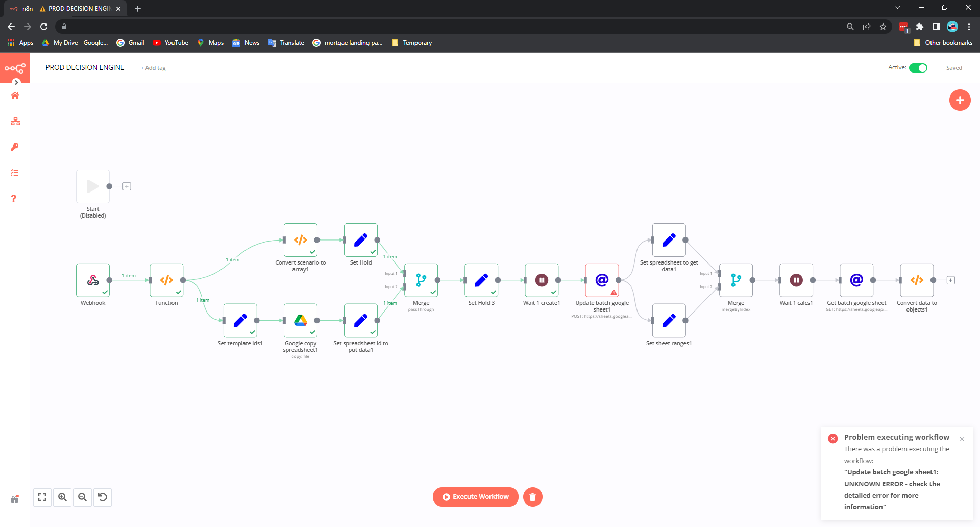980x527 pixels.
Task: Click the share page icon
Action: (x=867, y=27)
